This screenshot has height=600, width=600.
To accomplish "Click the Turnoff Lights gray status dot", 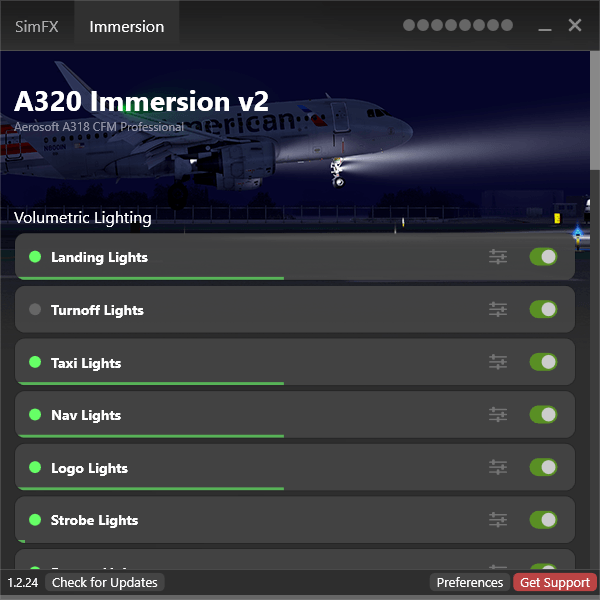I will [35, 310].
